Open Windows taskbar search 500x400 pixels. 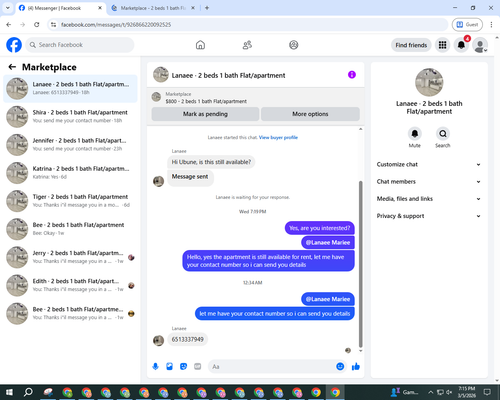[x=28, y=392]
